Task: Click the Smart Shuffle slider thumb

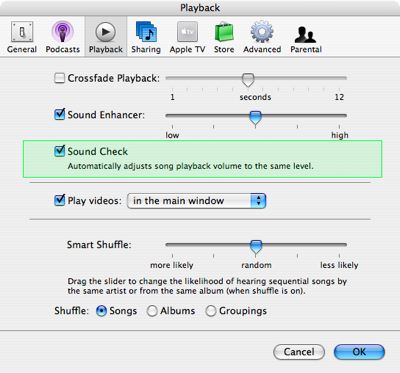Action: tap(256, 248)
